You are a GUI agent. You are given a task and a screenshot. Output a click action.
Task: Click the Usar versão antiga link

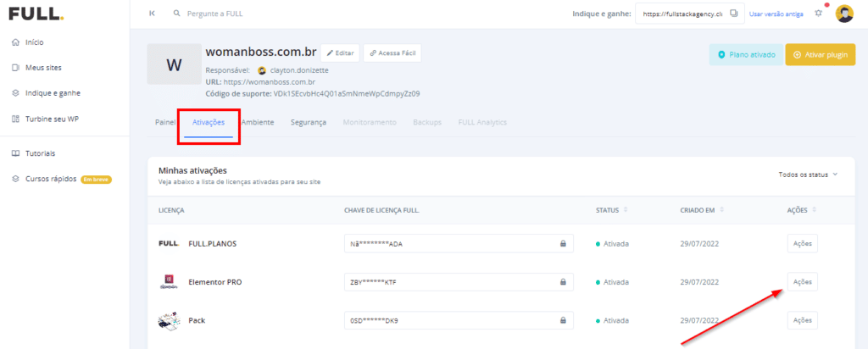pos(776,14)
